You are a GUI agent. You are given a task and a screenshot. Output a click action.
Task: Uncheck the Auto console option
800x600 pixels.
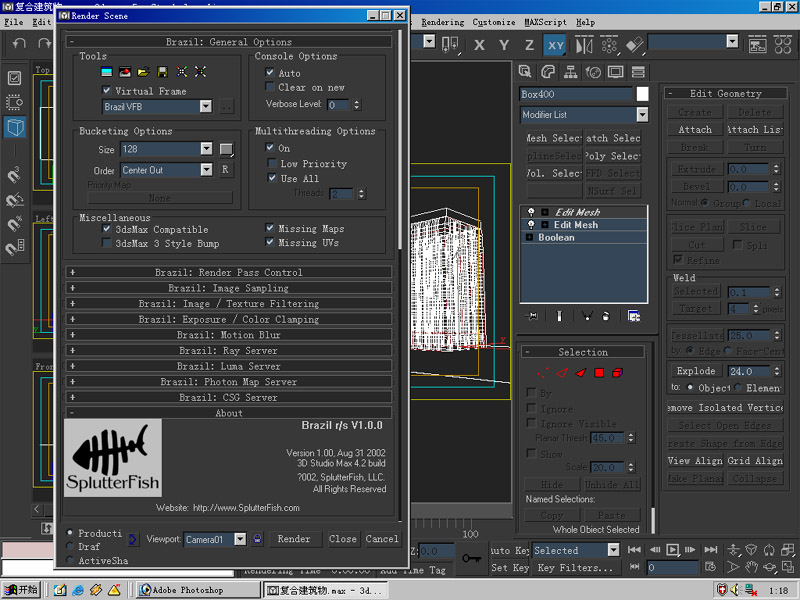pos(270,72)
